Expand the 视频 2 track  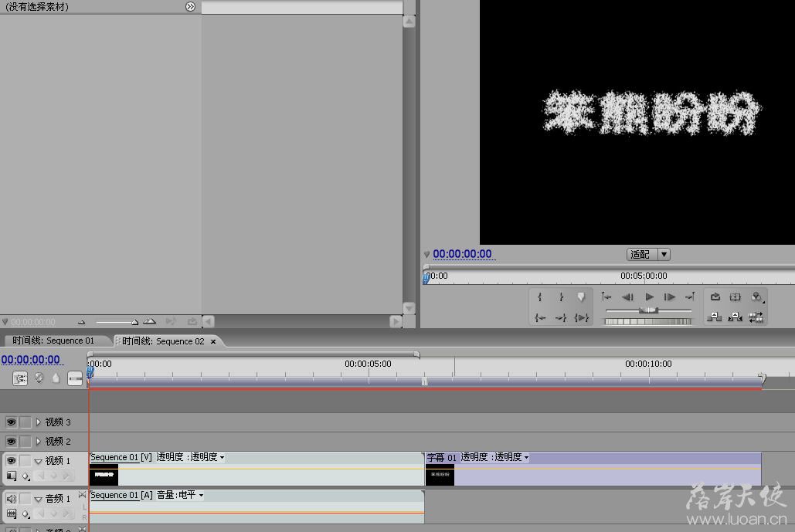tap(38, 442)
